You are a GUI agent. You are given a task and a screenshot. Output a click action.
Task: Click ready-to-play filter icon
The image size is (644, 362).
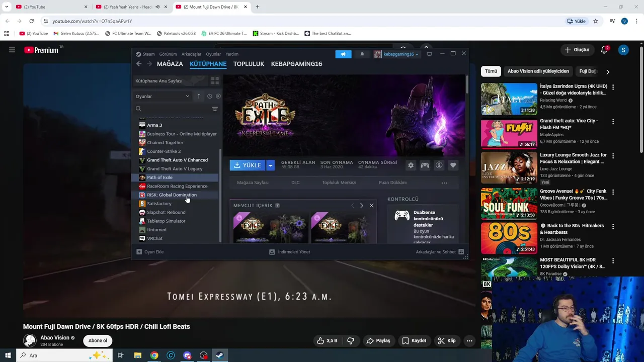pyautogui.click(x=218, y=96)
